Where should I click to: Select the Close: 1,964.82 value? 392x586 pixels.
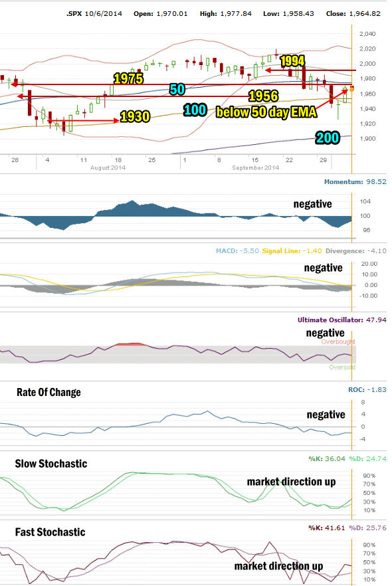[x=353, y=14]
